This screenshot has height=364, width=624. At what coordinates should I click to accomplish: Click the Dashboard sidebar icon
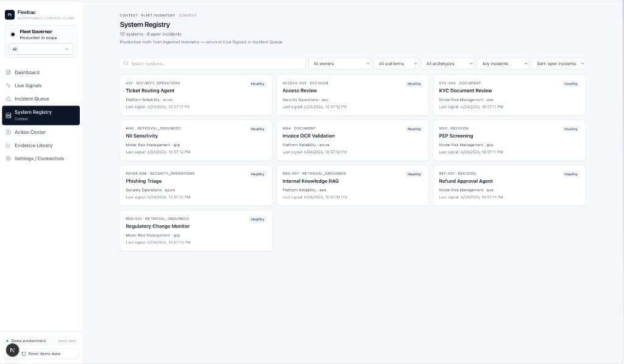(x=8, y=72)
